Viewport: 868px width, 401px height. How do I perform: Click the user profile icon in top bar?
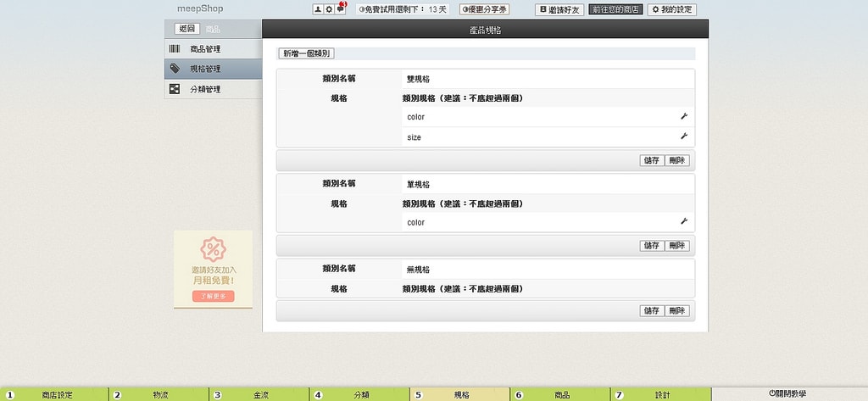pyautogui.click(x=318, y=9)
